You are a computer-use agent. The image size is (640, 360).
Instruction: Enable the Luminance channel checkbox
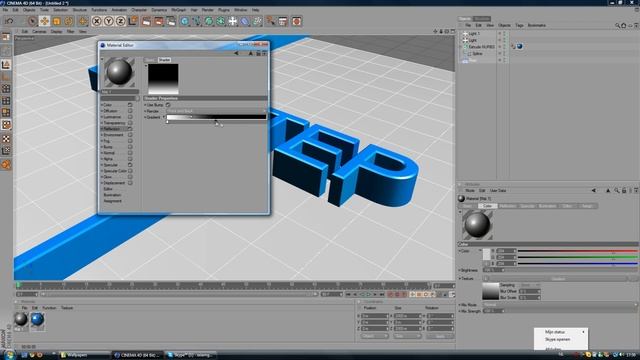pos(130,117)
